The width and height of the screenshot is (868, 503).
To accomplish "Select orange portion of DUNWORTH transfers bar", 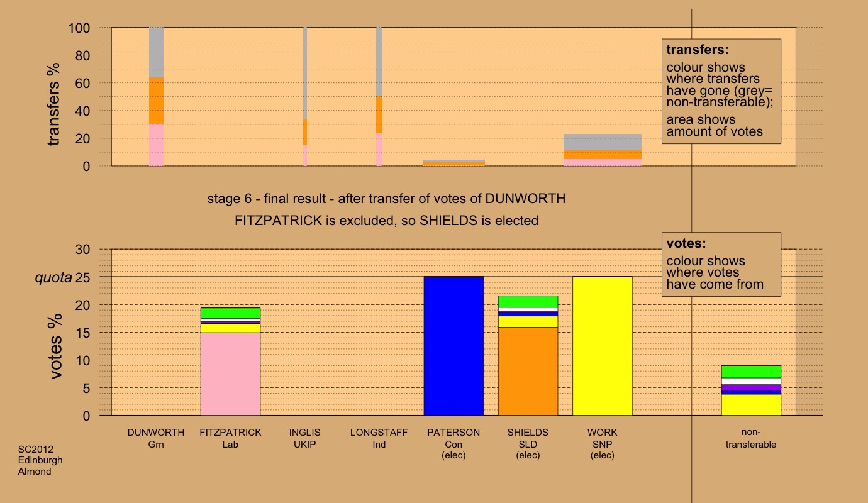I will 156,101.
